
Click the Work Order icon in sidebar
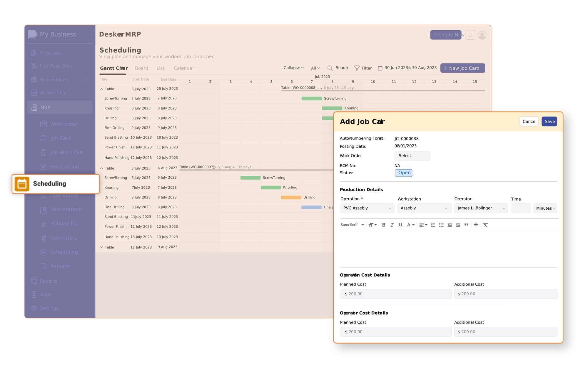click(44, 124)
